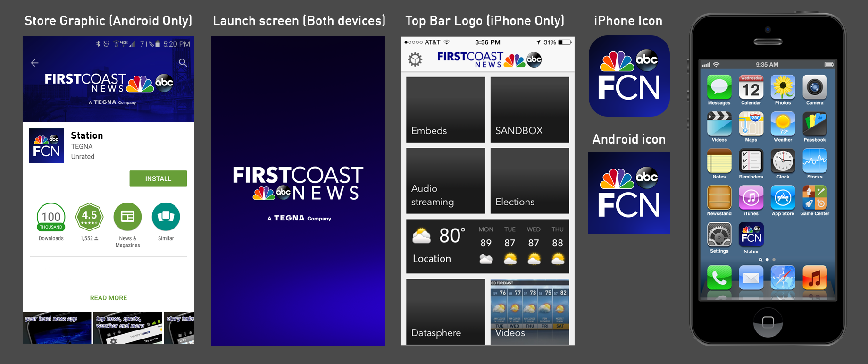Image resolution: width=868 pixels, height=364 pixels.
Task: Open the Stocks app
Action: (815, 161)
